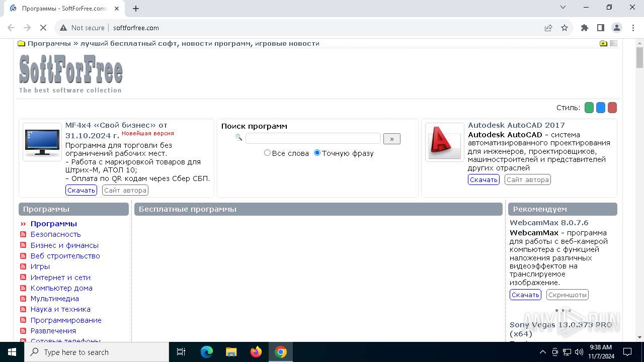This screenshot has width=644, height=362.
Task: Click the Autodesk AutoCAD logo thumbnail
Action: [x=445, y=142]
